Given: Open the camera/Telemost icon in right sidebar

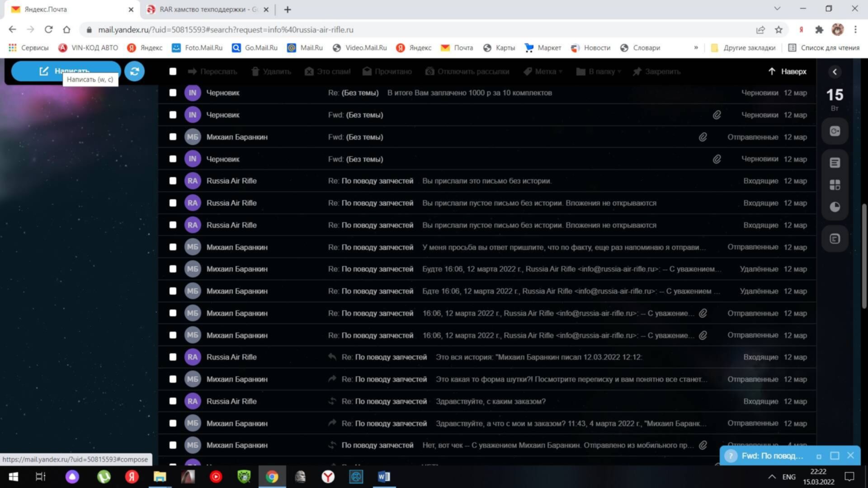Looking at the screenshot, I should coord(835,131).
